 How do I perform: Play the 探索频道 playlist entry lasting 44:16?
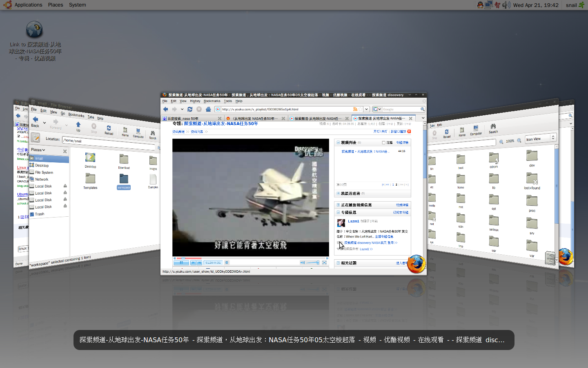[x=365, y=152]
